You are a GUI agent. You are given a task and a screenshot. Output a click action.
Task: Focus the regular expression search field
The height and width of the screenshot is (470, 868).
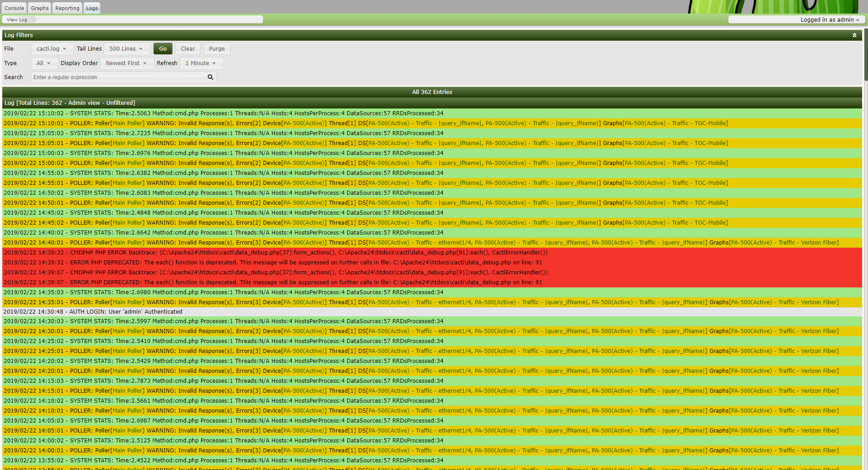coord(118,77)
